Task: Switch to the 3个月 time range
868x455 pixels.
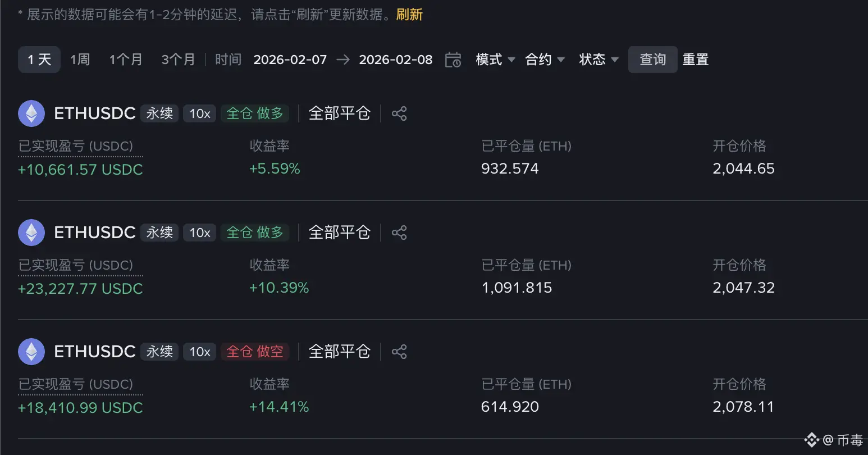Action: [x=178, y=60]
